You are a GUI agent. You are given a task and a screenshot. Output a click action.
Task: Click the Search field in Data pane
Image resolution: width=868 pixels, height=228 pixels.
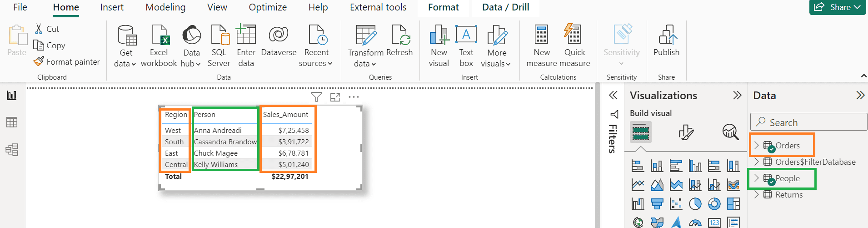tap(809, 122)
